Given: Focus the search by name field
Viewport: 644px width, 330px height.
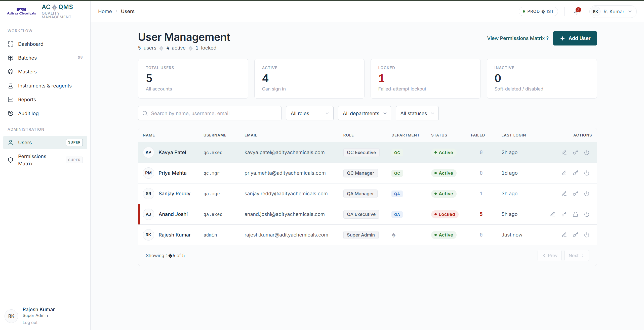Looking at the screenshot, I should 210,113.
